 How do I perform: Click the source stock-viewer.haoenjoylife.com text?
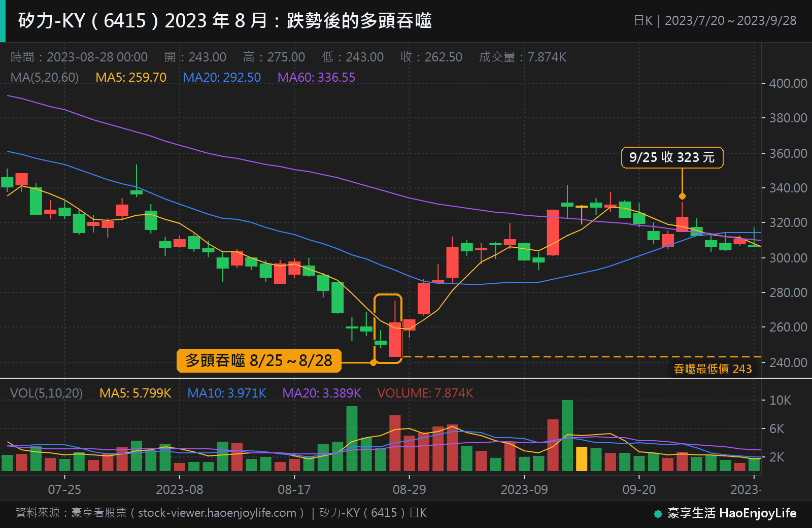pos(217,513)
